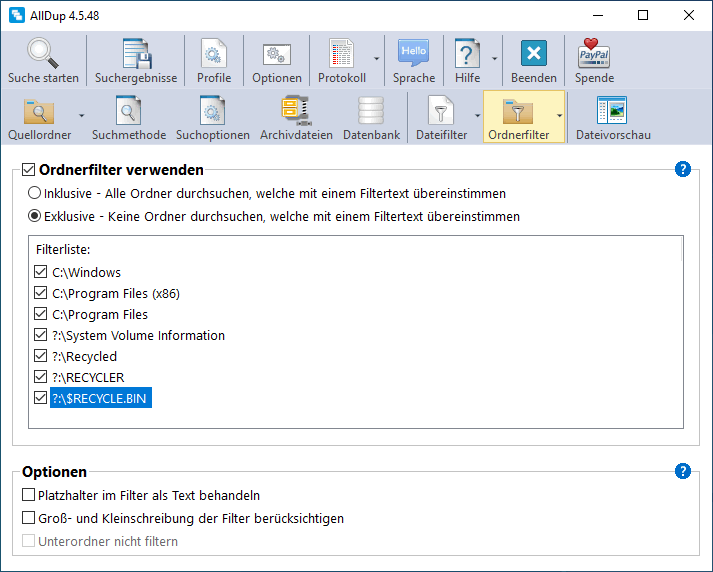The image size is (713, 572).
Task: Select the Inklusive radio option
Action: coord(35,193)
